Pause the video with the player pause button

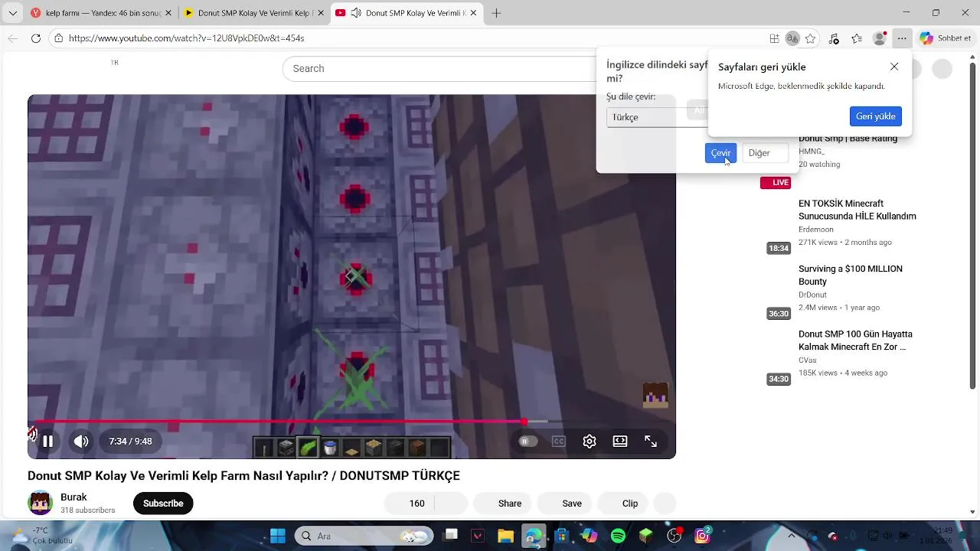(x=47, y=442)
